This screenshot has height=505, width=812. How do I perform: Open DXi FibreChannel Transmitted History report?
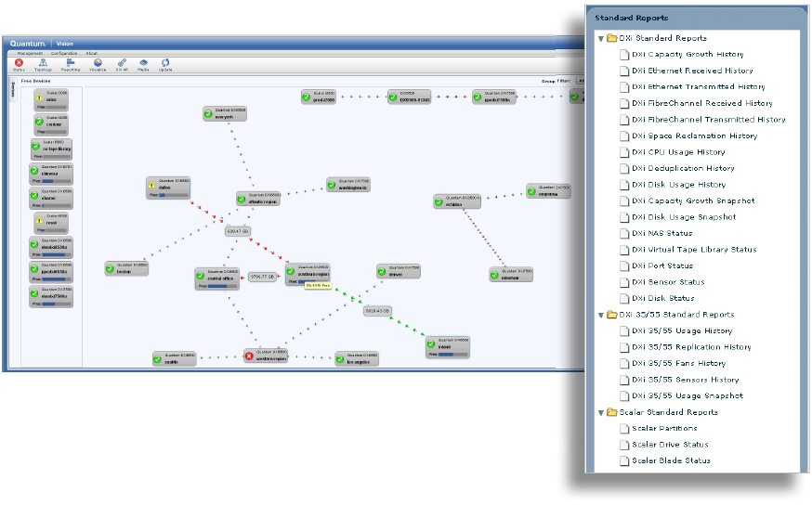point(709,120)
